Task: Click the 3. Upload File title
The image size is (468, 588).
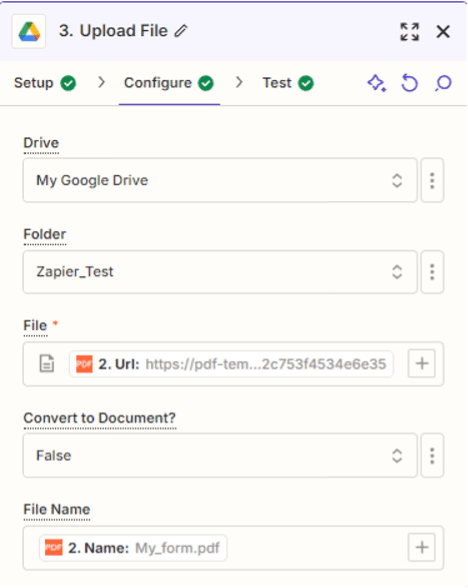Action: 113,31
